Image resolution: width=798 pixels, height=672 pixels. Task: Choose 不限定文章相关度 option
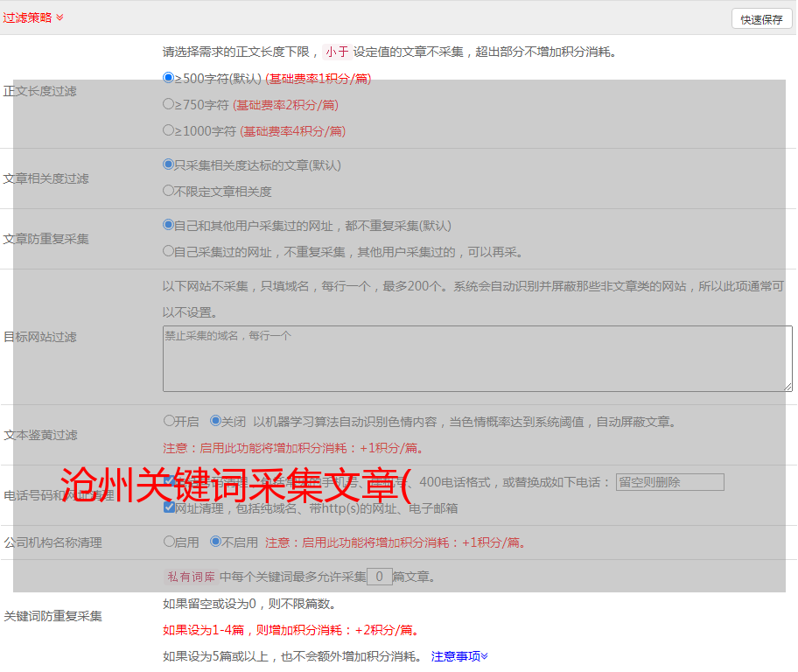(169, 190)
